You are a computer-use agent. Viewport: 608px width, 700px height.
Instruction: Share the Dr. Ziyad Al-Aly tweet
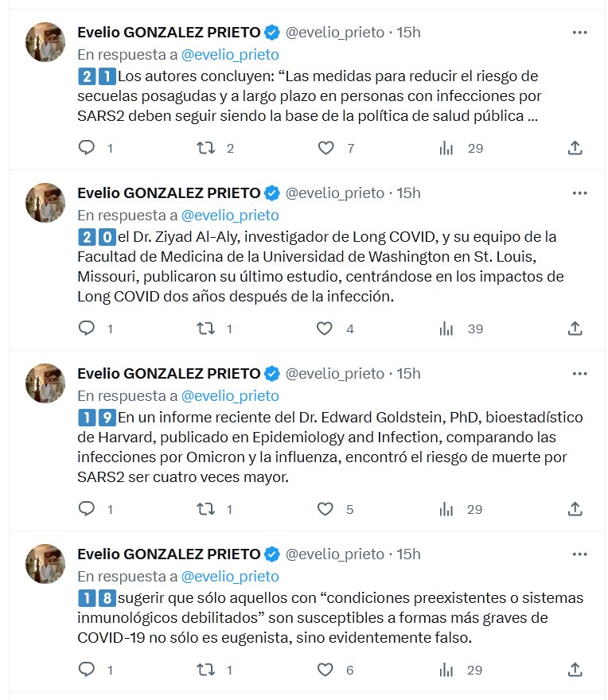point(575,329)
